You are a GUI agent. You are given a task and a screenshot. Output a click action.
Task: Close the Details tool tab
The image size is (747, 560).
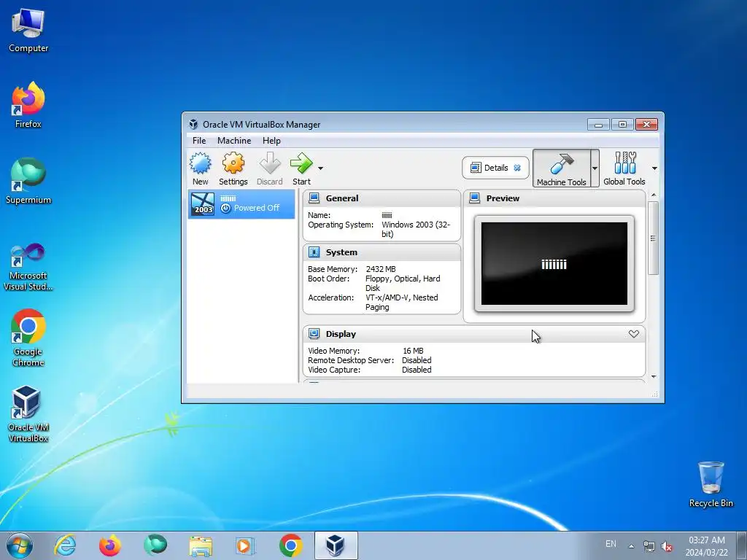[x=517, y=168]
